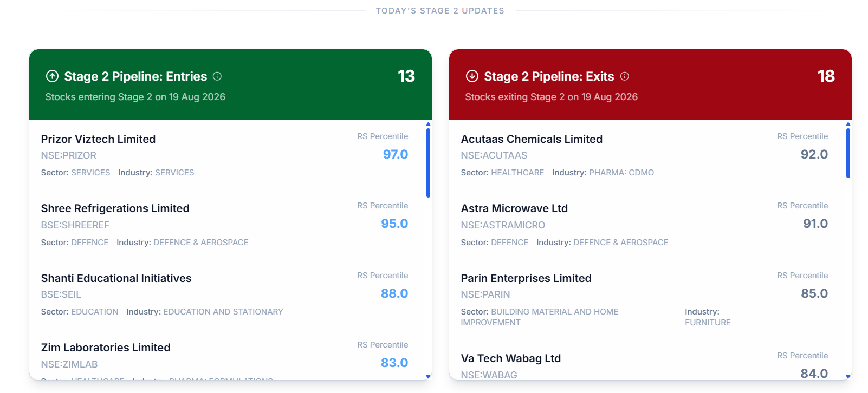
Task: Click Industry: DEFENCE & AEROSPACE under Astra Microwave
Action: tap(603, 243)
